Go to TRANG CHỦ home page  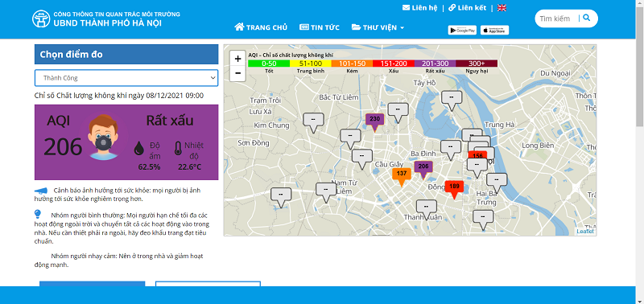coord(261,27)
